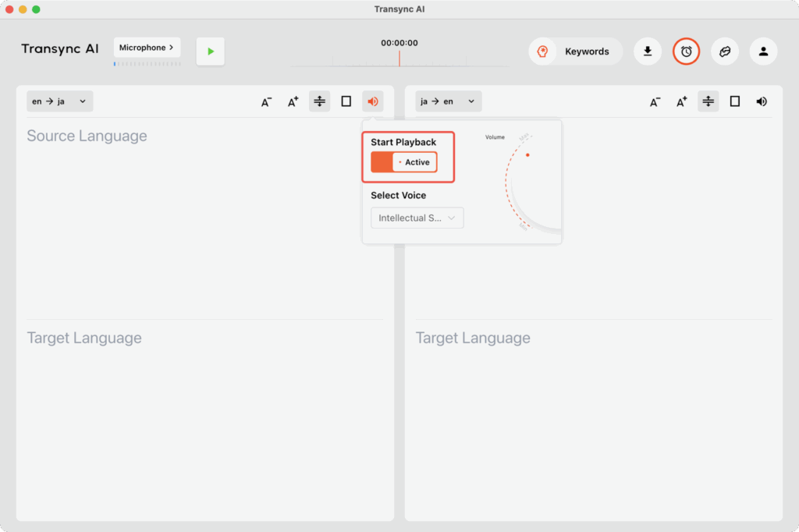Decrease font size in left panel
This screenshot has width=799, height=532.
266,101
